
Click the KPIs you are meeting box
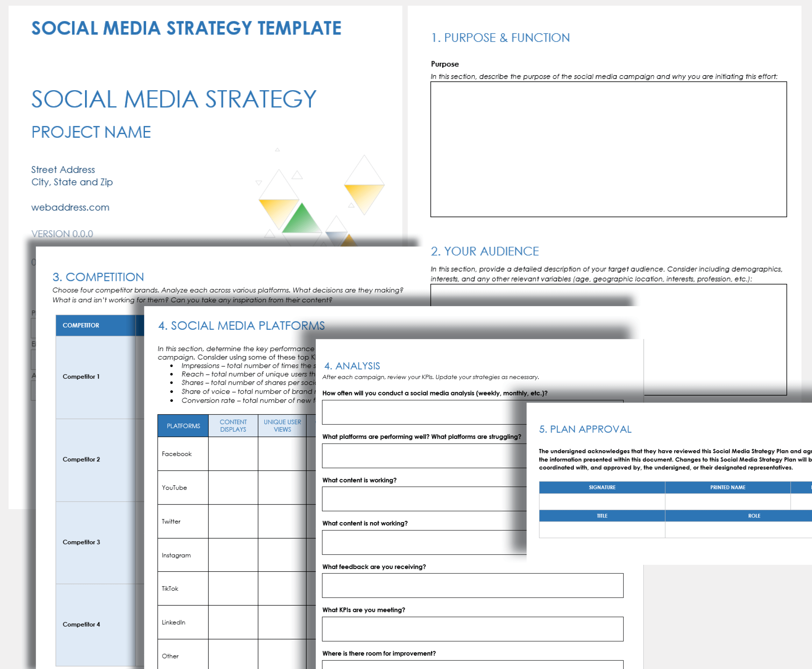coord(472,629)
